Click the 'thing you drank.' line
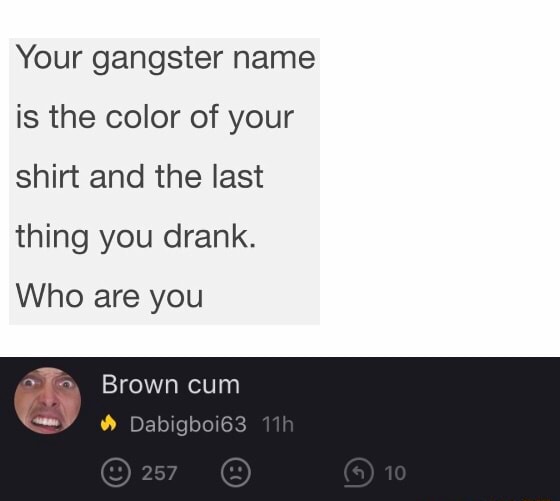 (136, 237)
